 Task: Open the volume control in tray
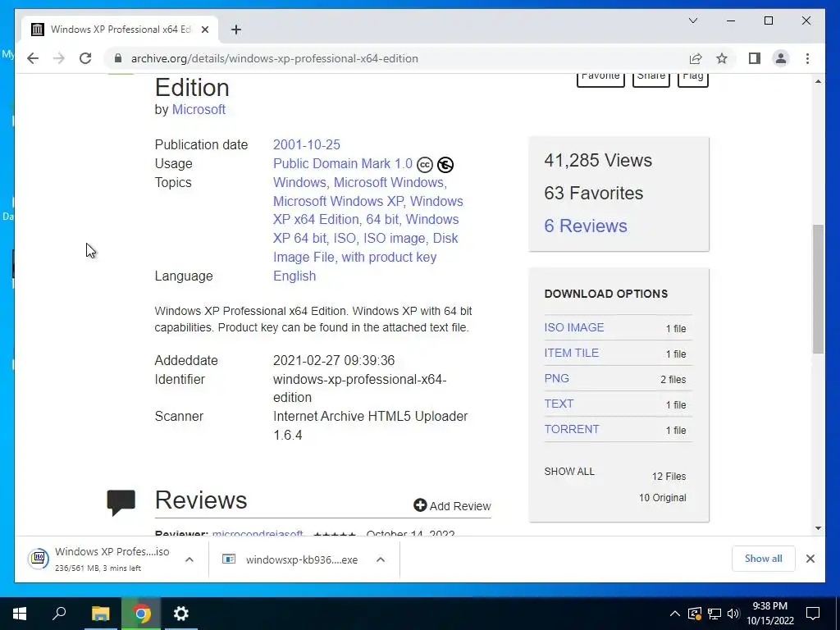(733, 614)
